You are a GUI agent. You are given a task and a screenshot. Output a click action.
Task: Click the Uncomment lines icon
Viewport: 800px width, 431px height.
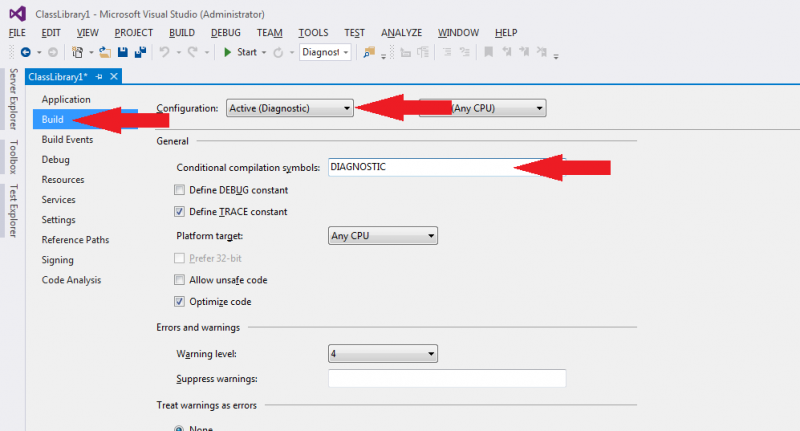tap(464, 52)
